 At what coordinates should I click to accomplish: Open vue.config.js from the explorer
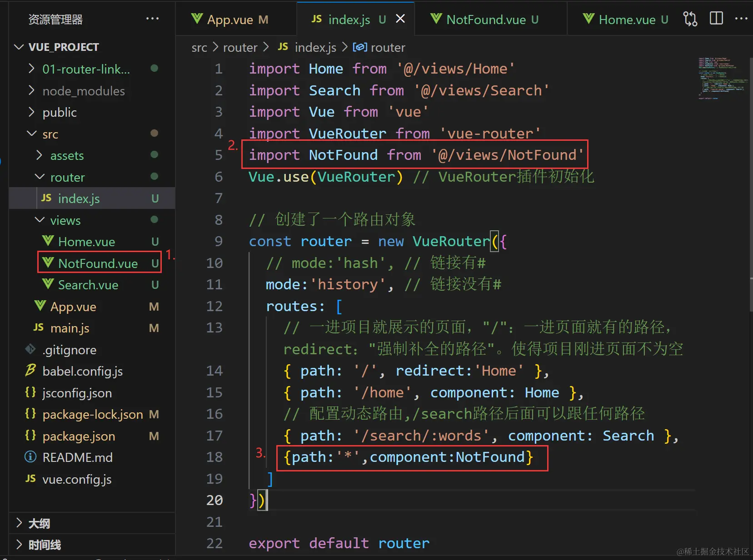(x=92, y=479)
